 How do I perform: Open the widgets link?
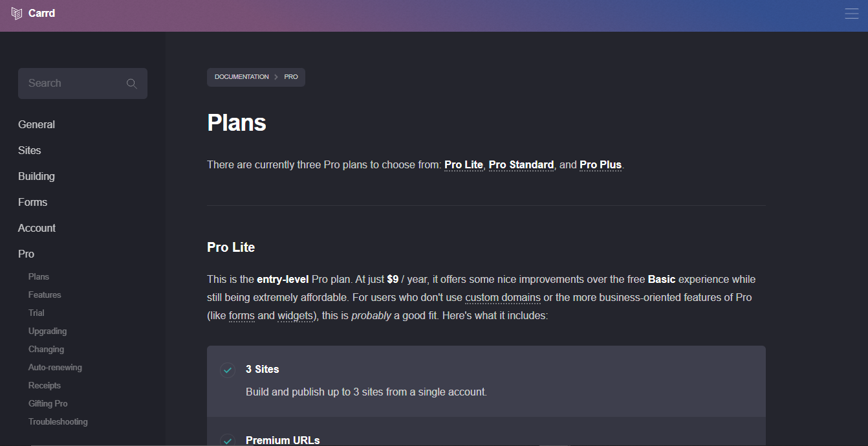[295, 316]
